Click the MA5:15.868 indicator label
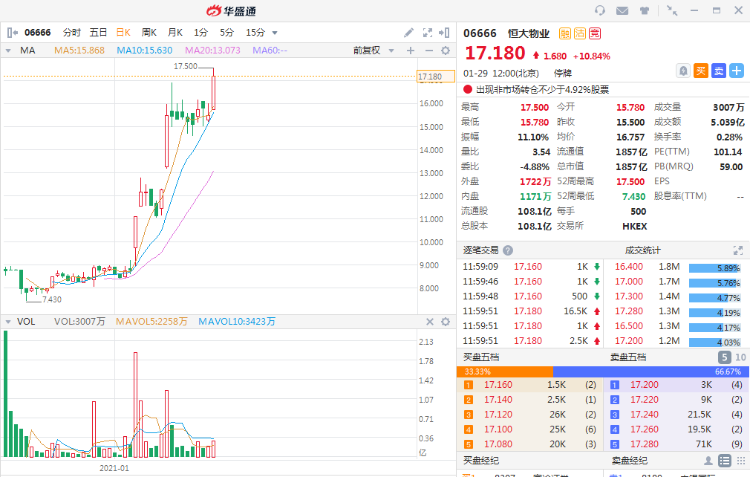The width and height of the screenshot is (750, 477). click(79, 50)
